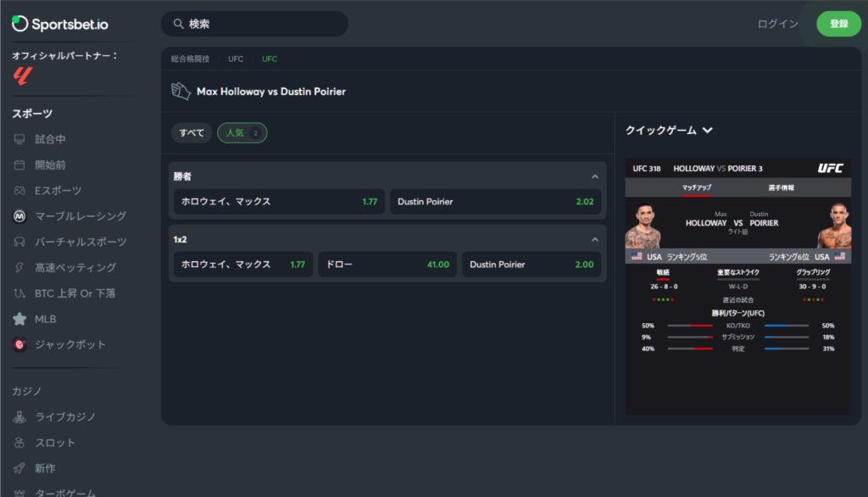868x497 pixels.
Task: Click the ライブカジノ dealer icon
Action: 19,416
